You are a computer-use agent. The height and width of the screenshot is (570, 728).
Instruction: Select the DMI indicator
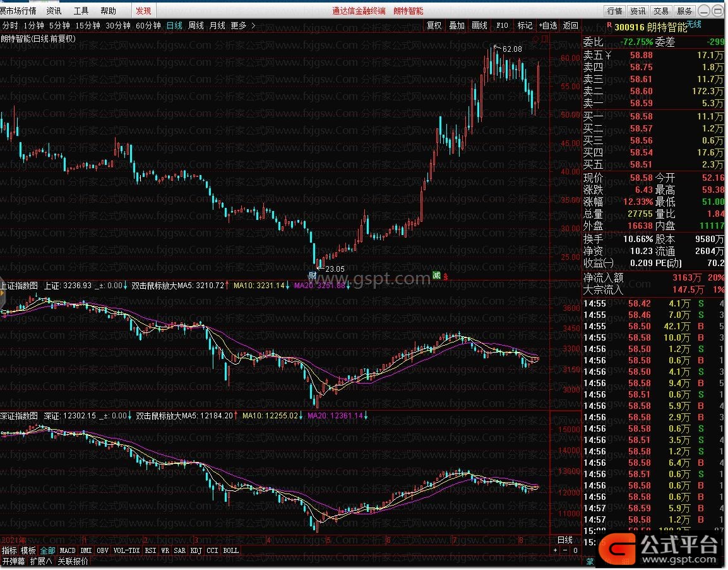coord(87,550)
